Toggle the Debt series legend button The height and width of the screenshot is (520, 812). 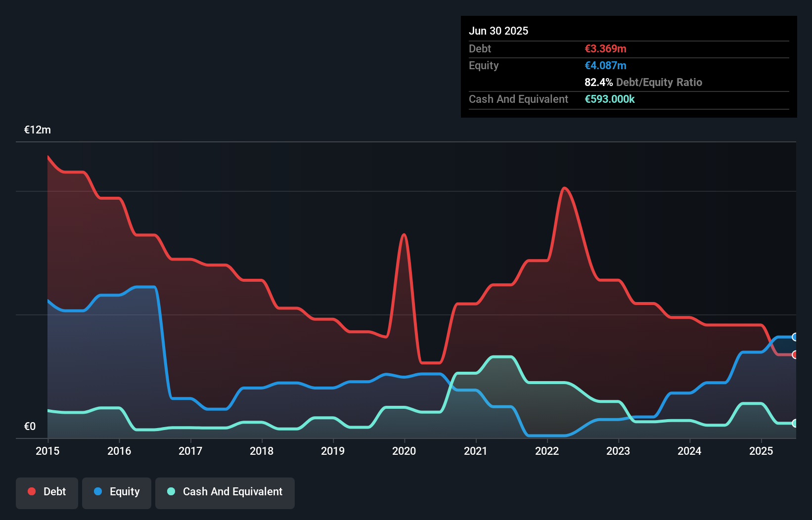(x=47, y=492)
